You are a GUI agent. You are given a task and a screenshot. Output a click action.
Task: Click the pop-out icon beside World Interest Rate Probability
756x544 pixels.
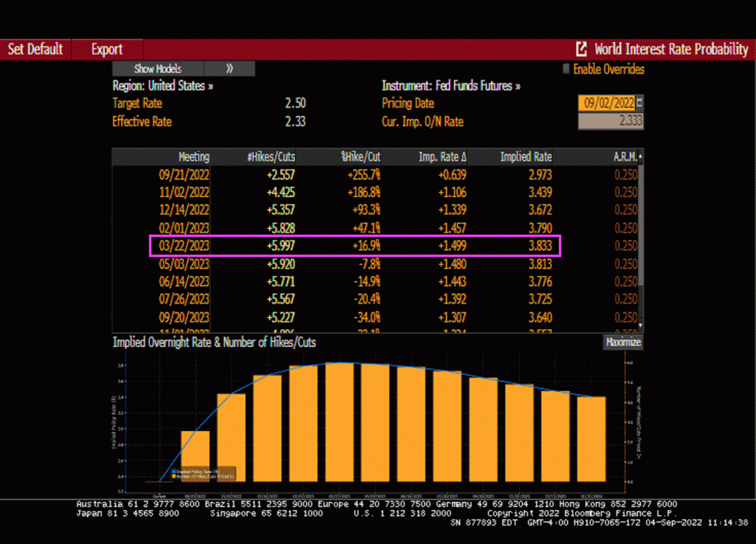point(582,49)
